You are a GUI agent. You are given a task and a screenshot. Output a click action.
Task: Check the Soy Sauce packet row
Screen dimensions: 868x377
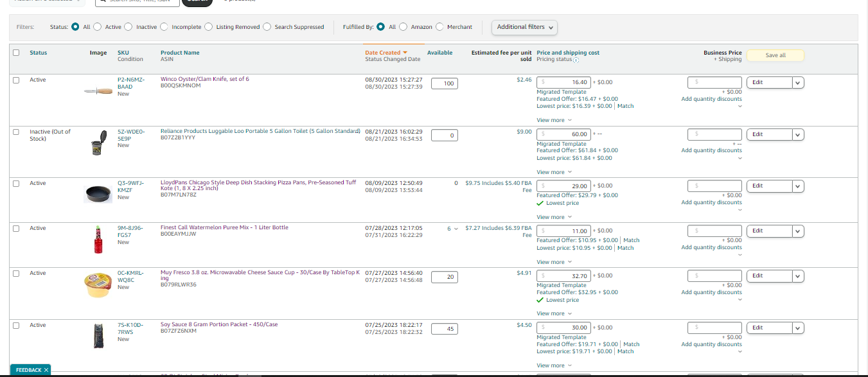click(16, 325)
